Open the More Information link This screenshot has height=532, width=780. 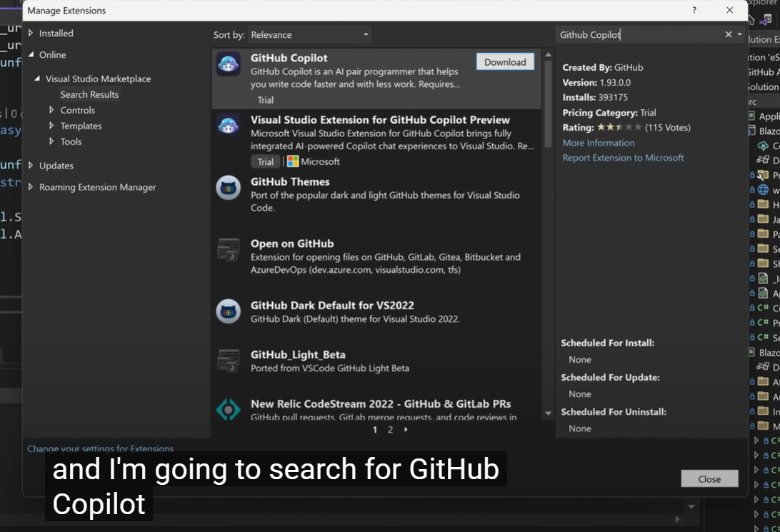[598, 143]
